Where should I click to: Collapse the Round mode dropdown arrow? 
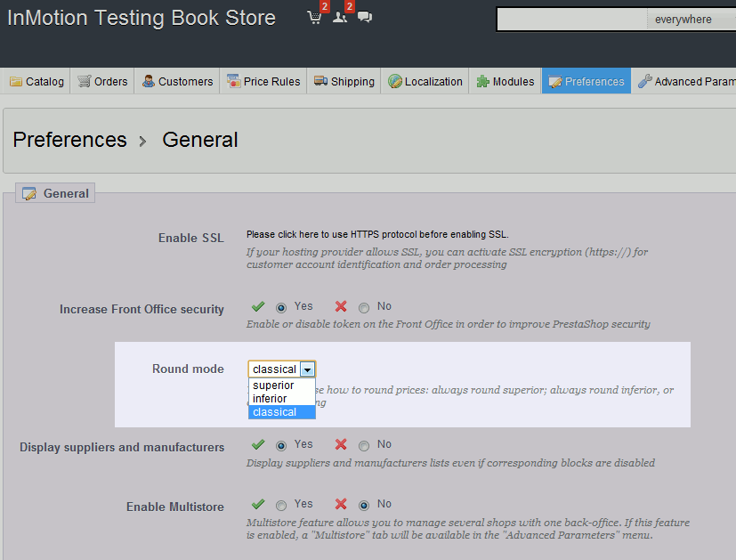[307, 369]
